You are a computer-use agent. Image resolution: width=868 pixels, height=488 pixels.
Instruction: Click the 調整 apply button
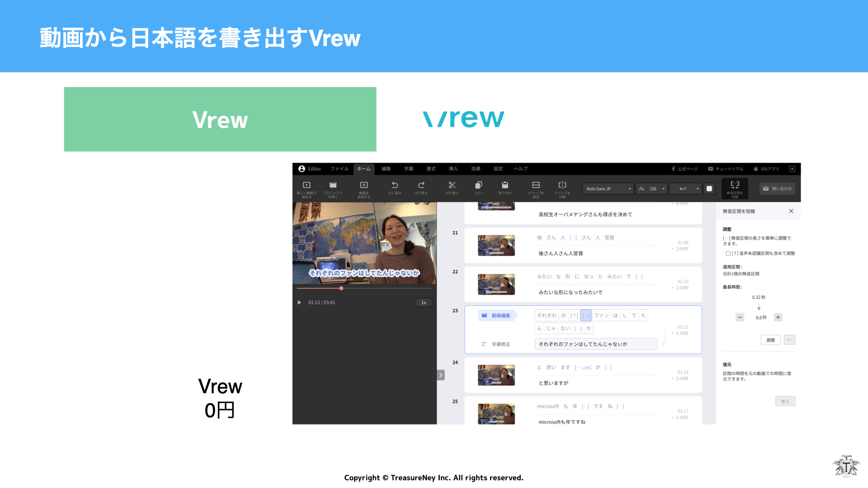tap(771, 340)
